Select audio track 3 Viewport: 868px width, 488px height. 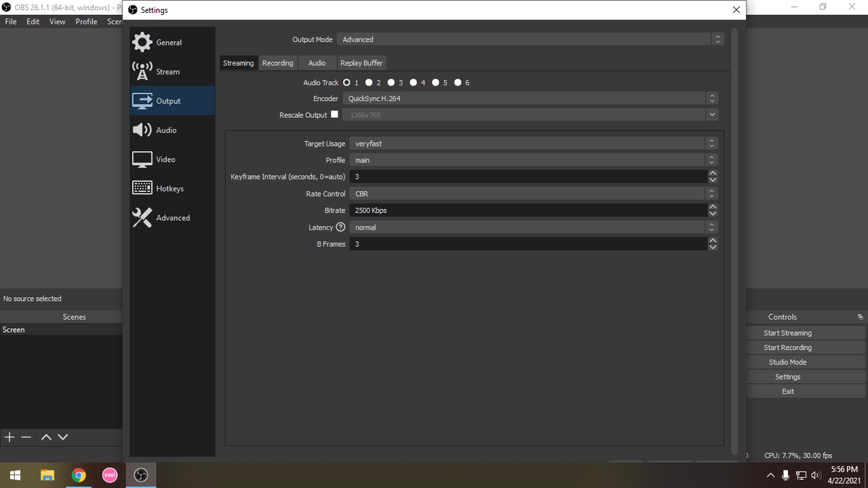pyautogui.click(x=391, y=83)
